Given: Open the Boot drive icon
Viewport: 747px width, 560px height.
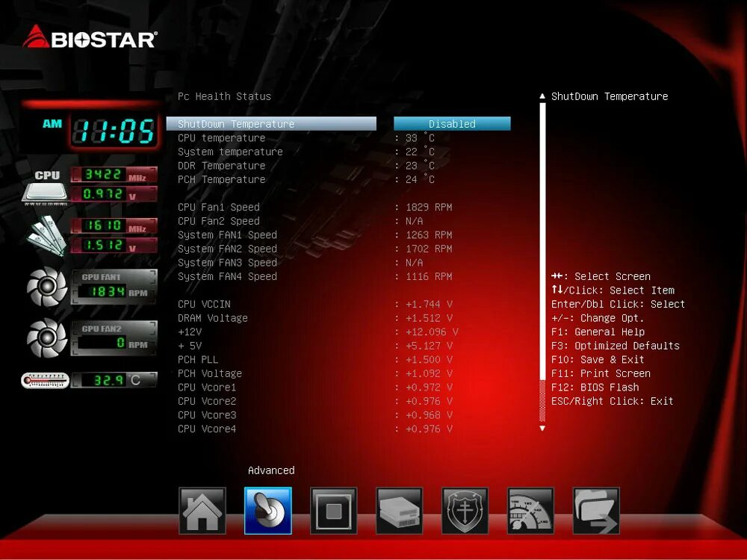Looking at the screenshot, I should coord(399,511).
